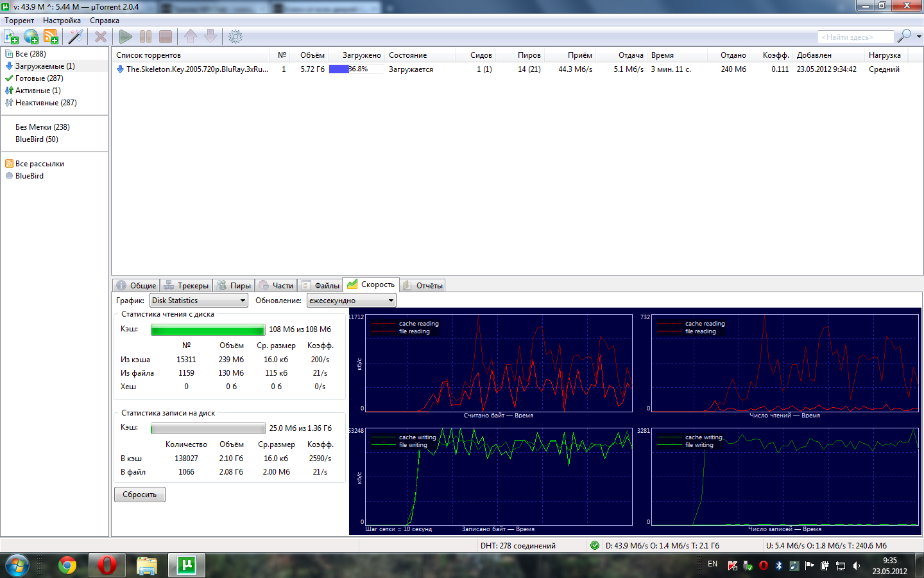The image size is (924, 578).
Task: Click upload speed 'U: 5.4 Мб/s' status
Action: 826,546
